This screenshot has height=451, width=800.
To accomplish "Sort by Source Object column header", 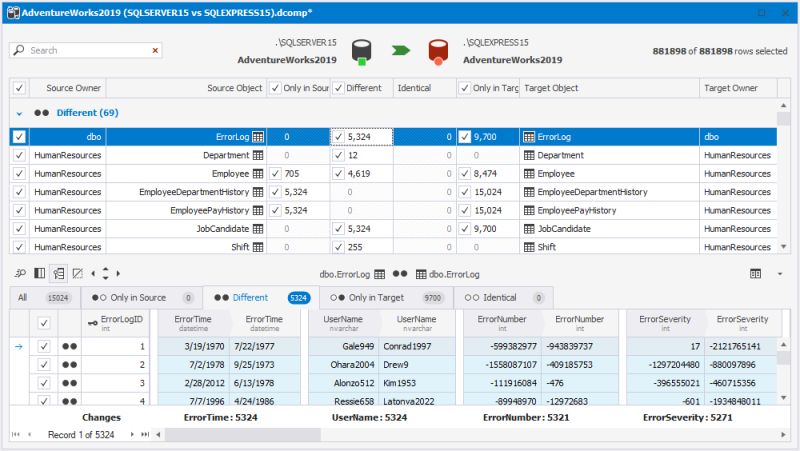I will 186,88.
